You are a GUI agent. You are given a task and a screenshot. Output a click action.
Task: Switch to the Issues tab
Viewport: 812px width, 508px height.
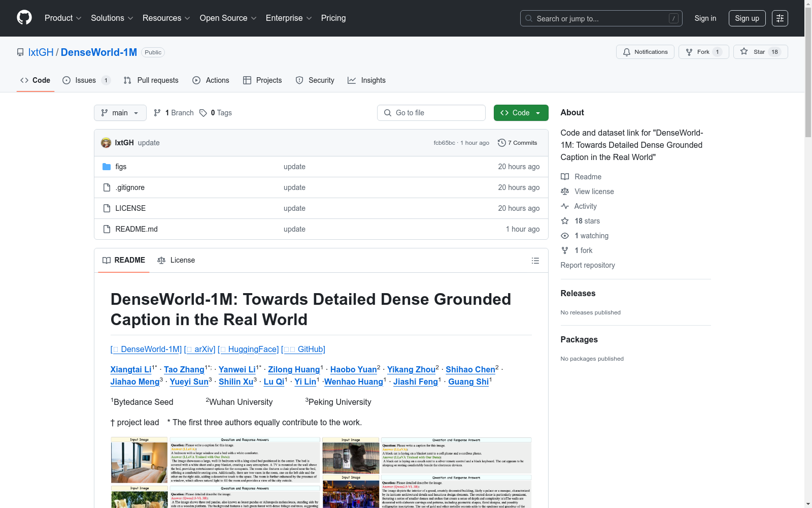(86, 80)
